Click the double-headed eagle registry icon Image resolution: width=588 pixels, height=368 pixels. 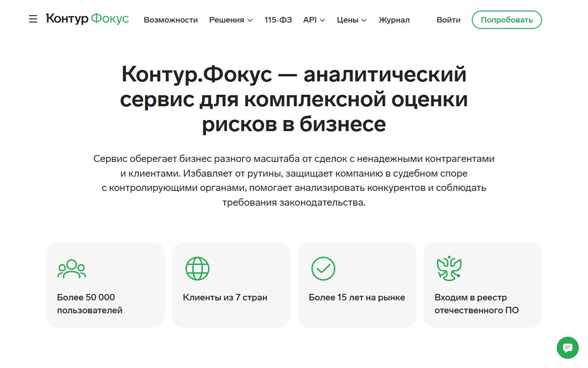[x=449, y=269]
